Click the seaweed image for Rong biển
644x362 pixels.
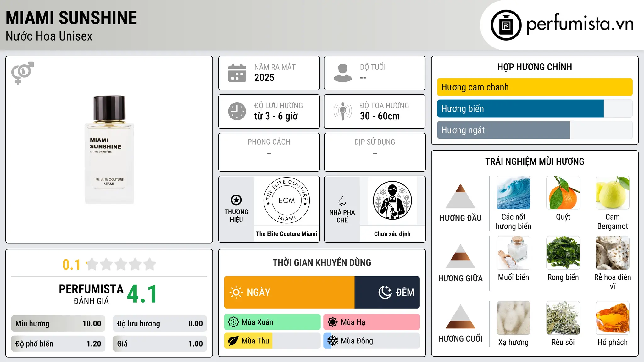pyautogui.click(x=563, y=253)
